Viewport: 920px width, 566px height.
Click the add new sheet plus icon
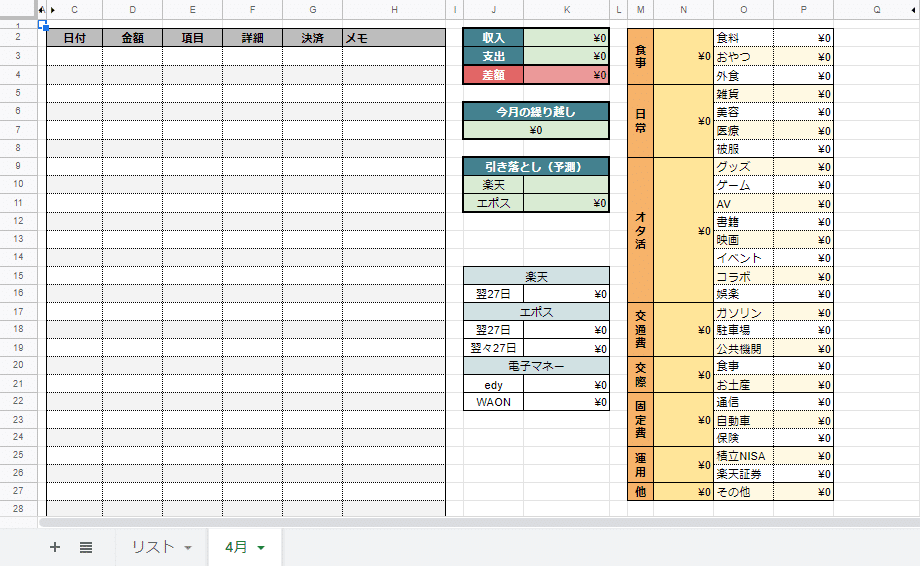(x=55, y=547)
